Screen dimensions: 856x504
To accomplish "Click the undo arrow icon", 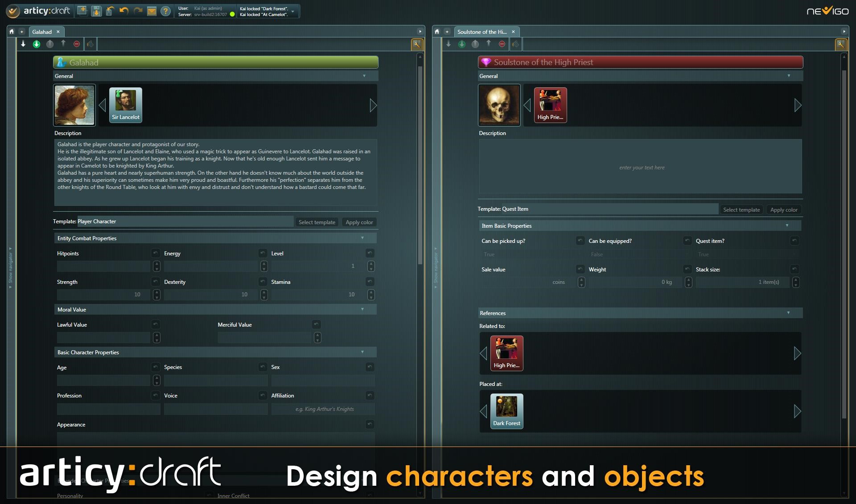I will (x=124, y=11).
